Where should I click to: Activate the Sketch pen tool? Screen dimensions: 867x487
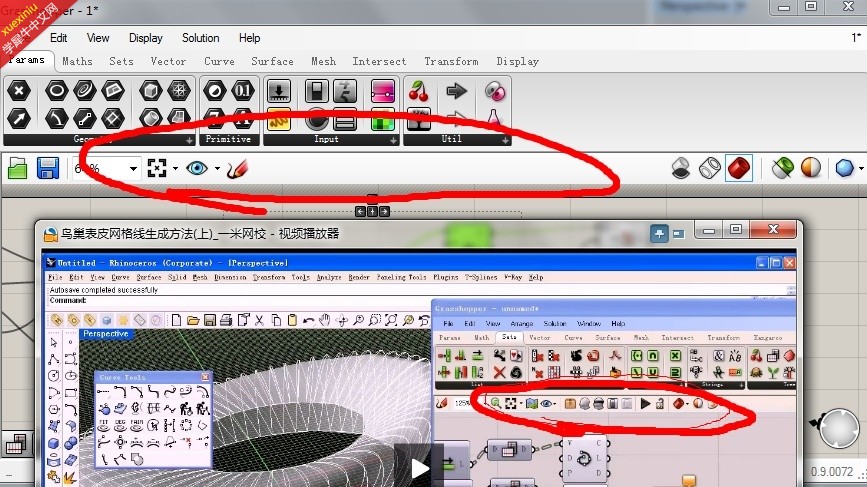(x=237, y=169)
